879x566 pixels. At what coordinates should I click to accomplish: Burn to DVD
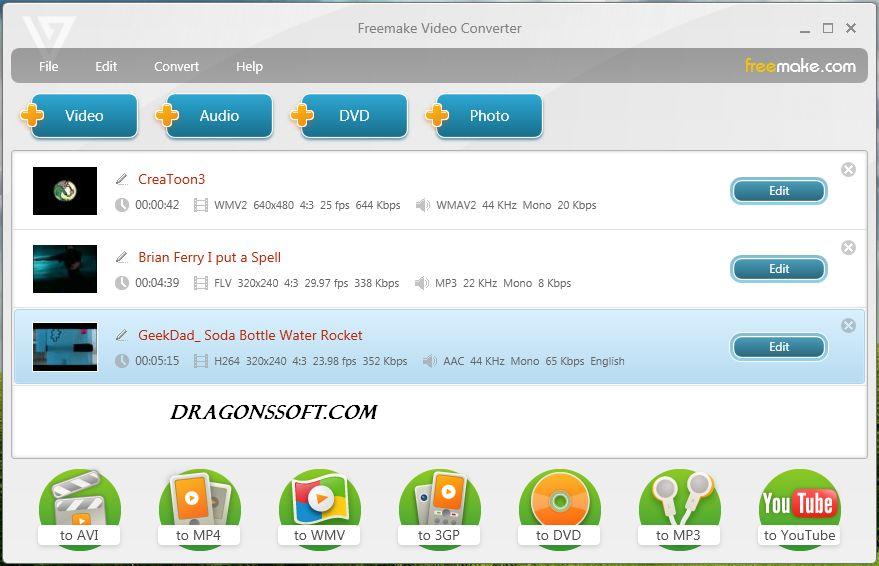point(559,509)
